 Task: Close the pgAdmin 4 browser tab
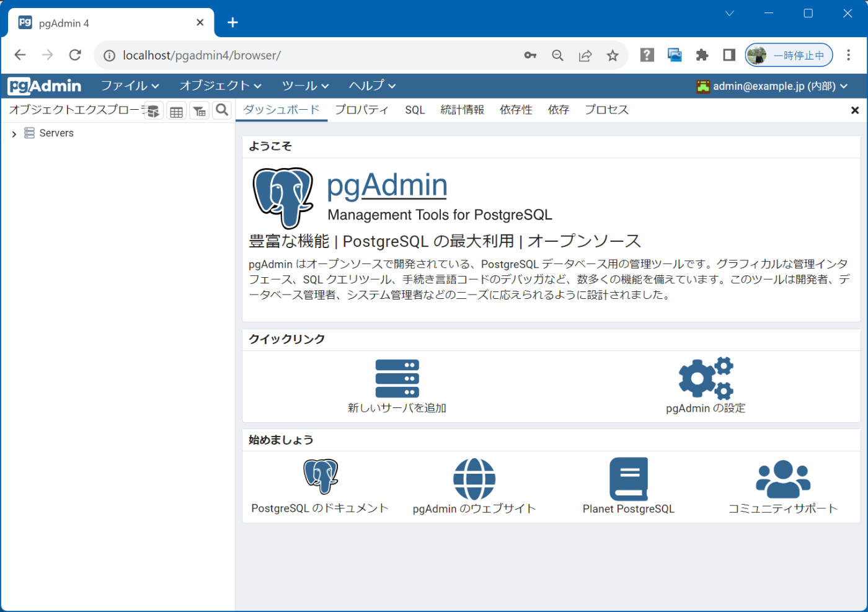coord(200,22)
